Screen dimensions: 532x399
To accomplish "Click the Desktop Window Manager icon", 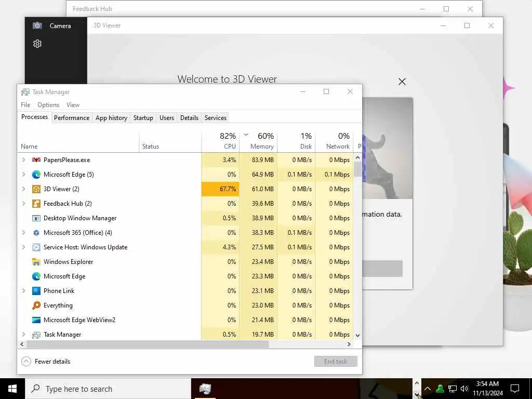I will click(36, 218).
